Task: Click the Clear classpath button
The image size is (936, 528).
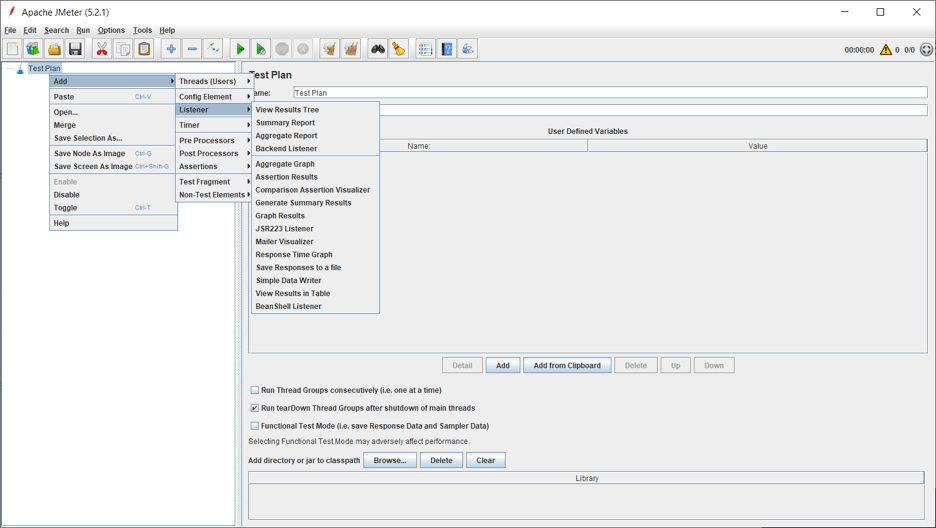Action: [485, 461]
